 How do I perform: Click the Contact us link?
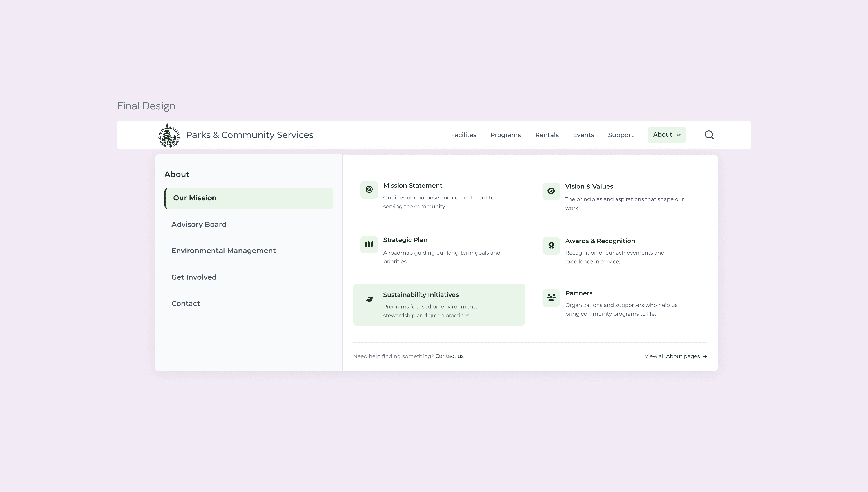point(449,356)
